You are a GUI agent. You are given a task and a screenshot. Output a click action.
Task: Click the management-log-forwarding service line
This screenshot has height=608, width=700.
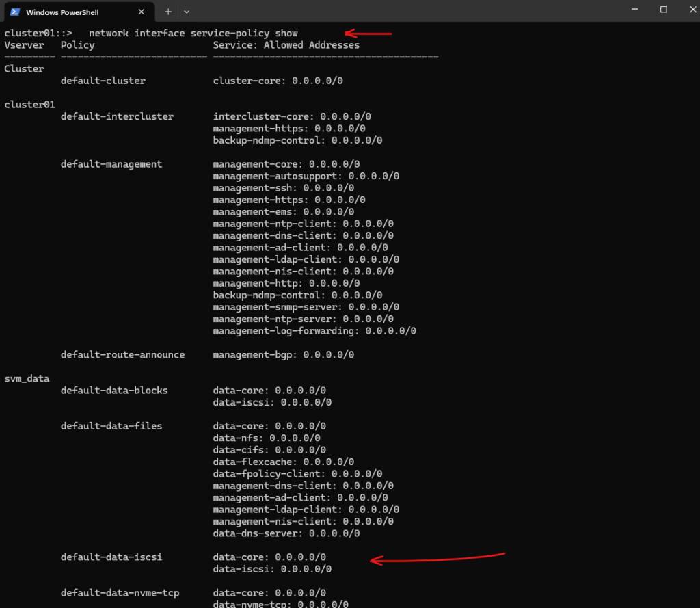point(314,331)
